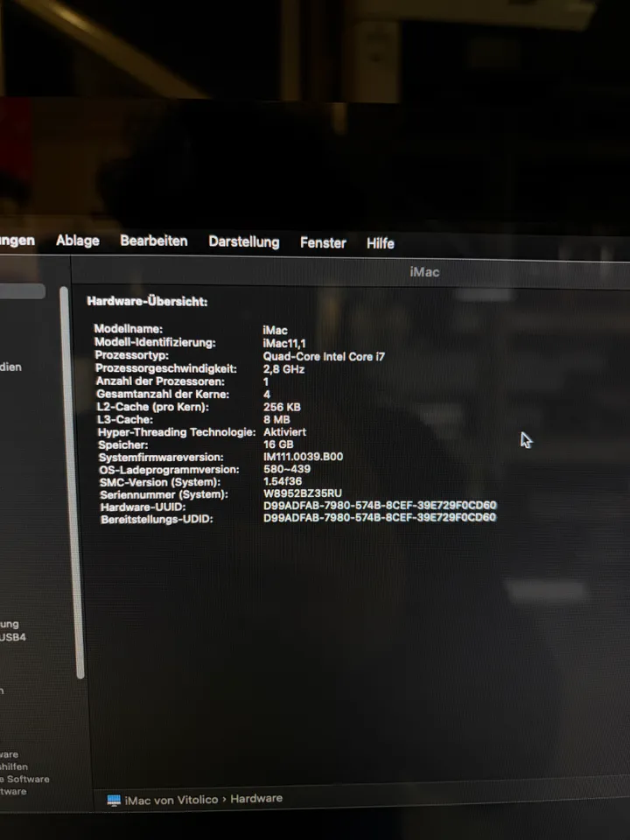Open the Darstellung menu
The width and height of the screenshot is (630, 840).
click(244, 242)
